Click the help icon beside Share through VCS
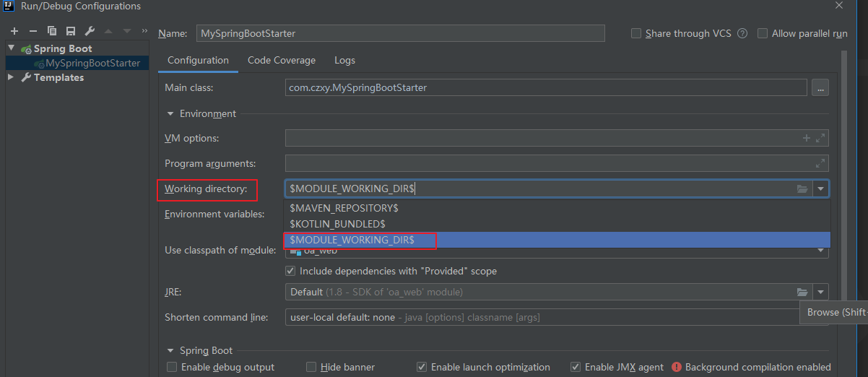This screenshot has height=377, width=868. point(742,33)
